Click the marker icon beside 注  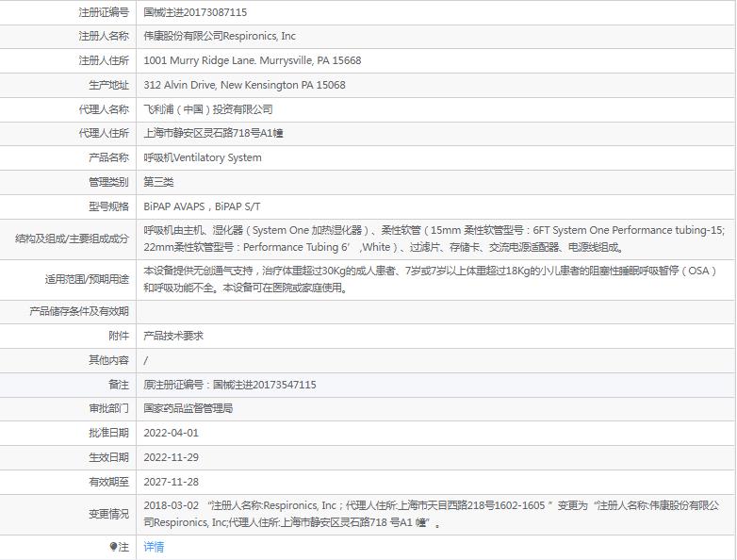pos(113,547)
